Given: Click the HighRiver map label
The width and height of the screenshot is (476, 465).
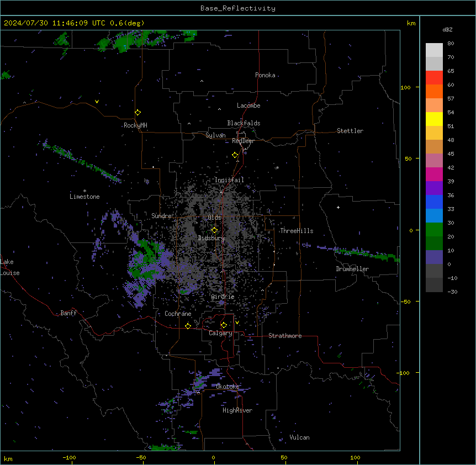Looking at the screenshot, I should click(x=237, y=410).
